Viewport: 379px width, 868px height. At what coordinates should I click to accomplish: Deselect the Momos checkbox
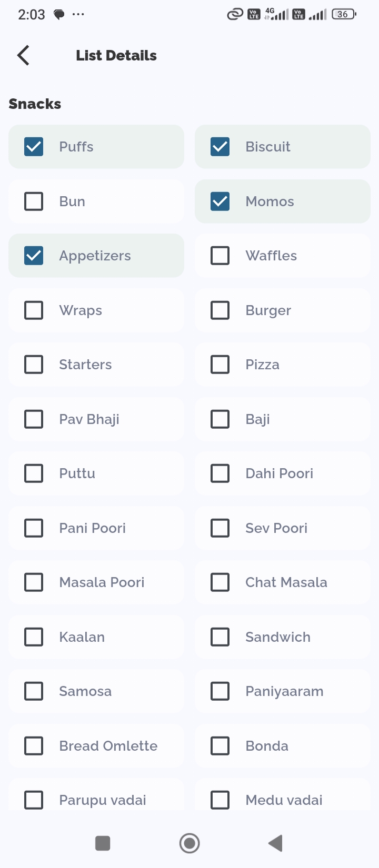[x=220, y=201]
